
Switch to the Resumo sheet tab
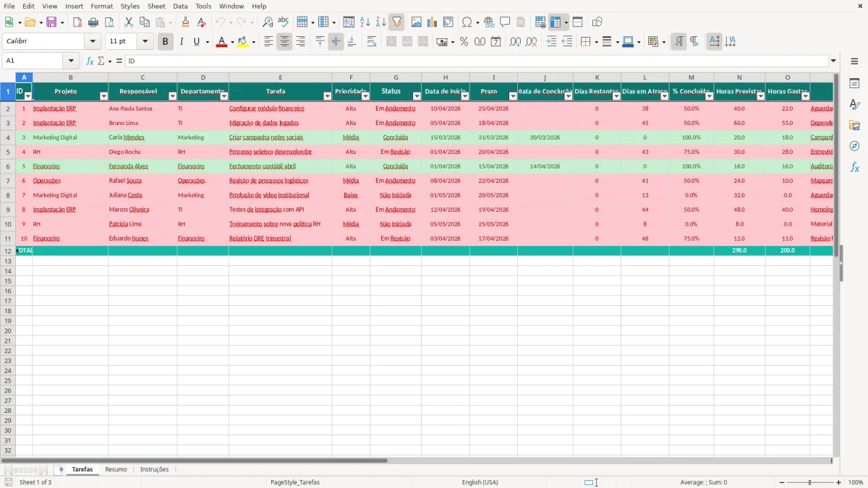[116, 469]
